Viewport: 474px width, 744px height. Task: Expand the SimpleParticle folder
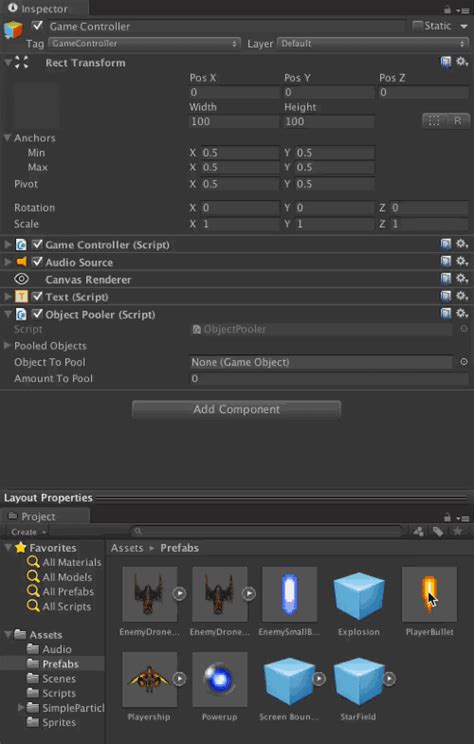point(21,708)
